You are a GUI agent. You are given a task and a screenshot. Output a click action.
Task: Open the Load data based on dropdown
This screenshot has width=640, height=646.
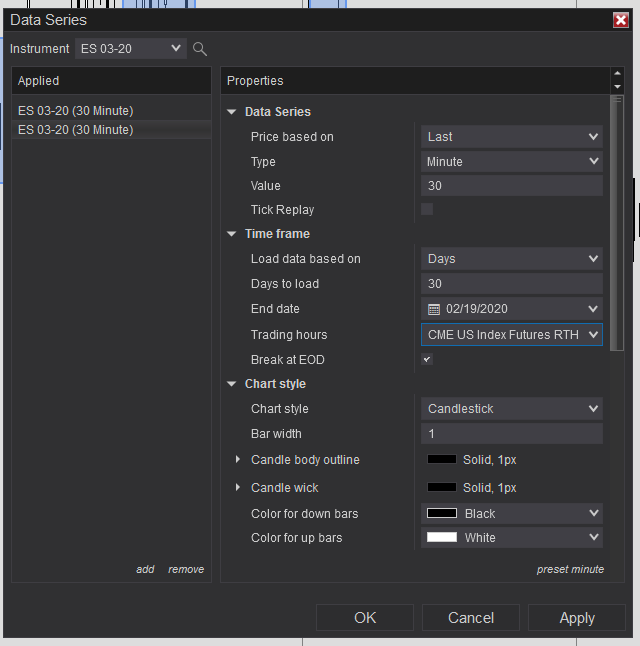[511, 259]
